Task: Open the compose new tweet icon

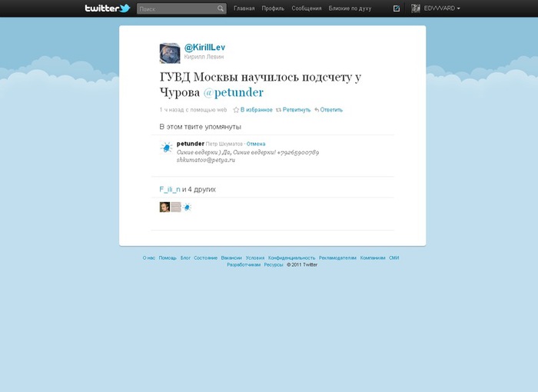Action: coord(397,8)
